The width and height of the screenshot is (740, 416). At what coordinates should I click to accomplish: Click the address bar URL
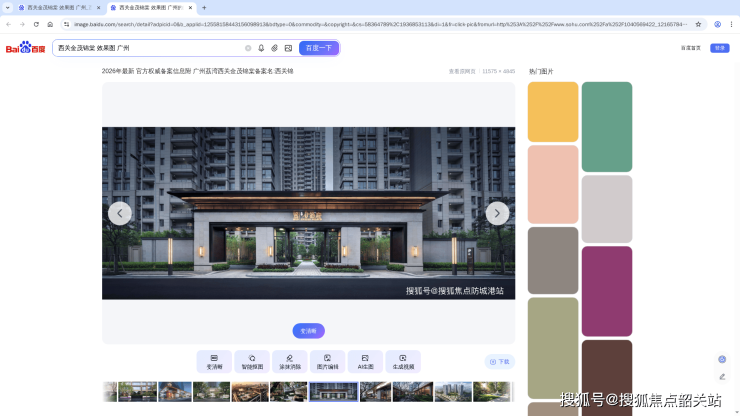(x=380, y=24)
